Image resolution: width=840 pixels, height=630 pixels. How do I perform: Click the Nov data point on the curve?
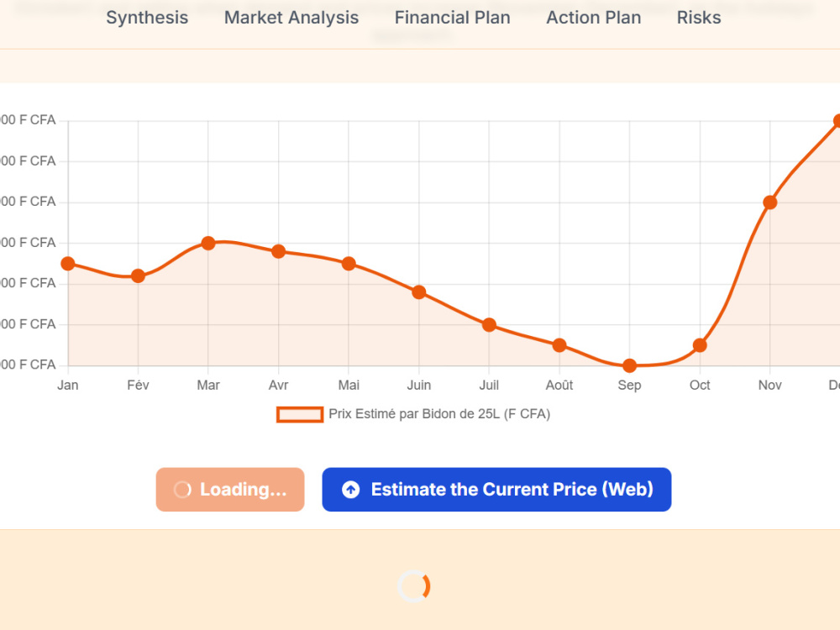click(769, 202)
